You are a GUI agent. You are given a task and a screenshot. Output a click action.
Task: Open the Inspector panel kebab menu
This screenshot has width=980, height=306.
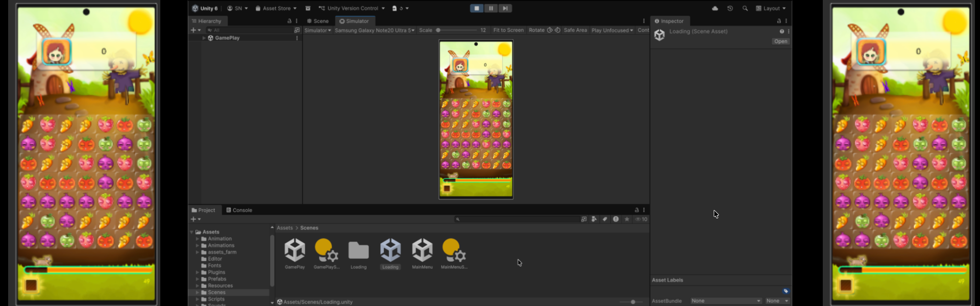786,21
